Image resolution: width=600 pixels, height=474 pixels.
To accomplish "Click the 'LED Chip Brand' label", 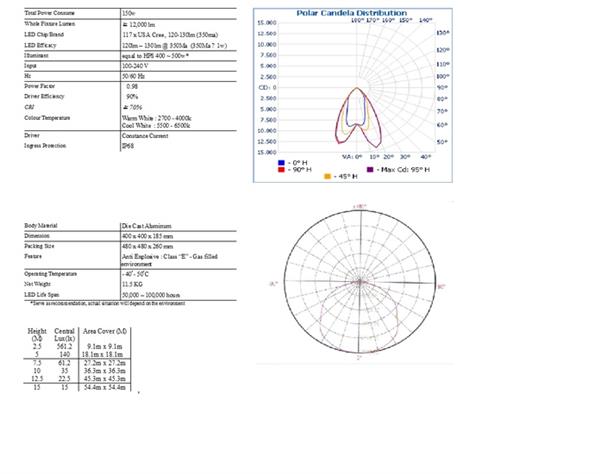I will (x=44, y=34).
